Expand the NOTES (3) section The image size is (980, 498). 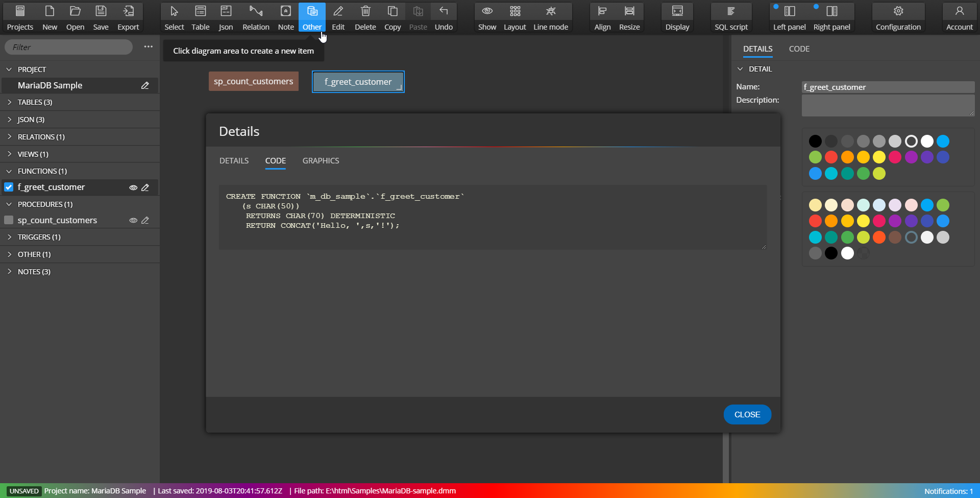click(x=9, y=272)
